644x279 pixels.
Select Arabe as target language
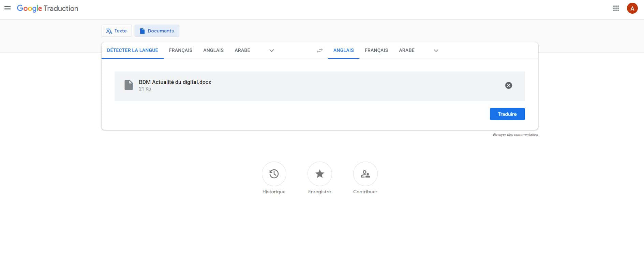click(407, 50)
